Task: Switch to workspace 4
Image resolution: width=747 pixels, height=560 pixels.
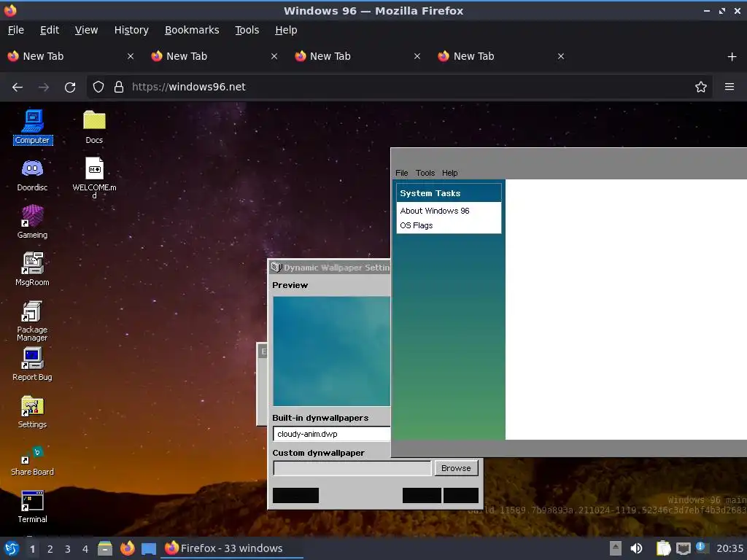Action: 85,549
